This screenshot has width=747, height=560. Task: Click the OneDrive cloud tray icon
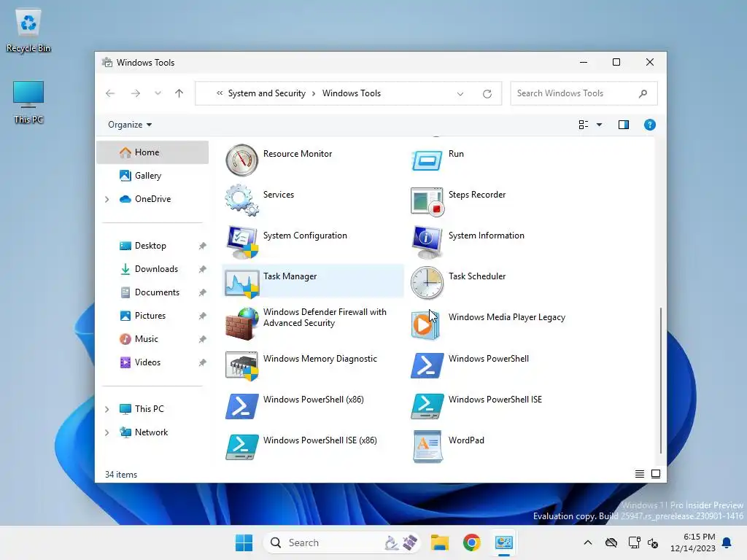611,542
